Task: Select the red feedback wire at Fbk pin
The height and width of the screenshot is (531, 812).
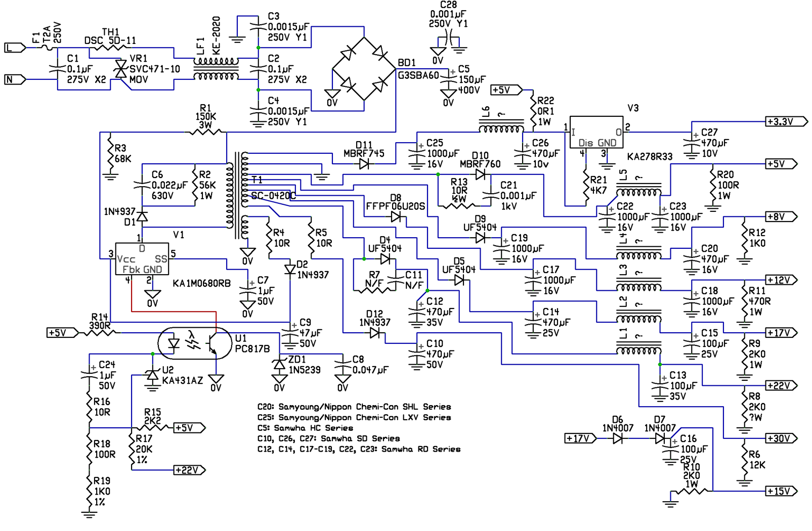Action: (x=172, y=312)
